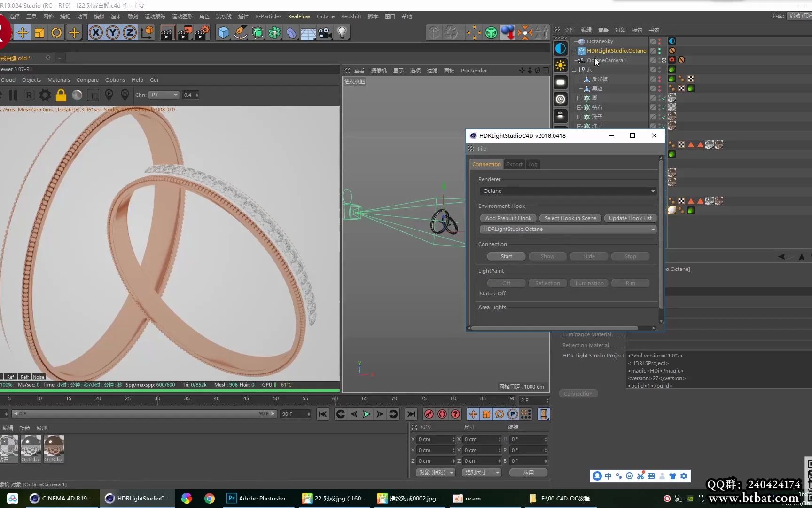Image resolution: width=812 pixels, height=508 pixels.
Task: Open HDRLightStudio.Octane hook dropdown
Action: 568,229
